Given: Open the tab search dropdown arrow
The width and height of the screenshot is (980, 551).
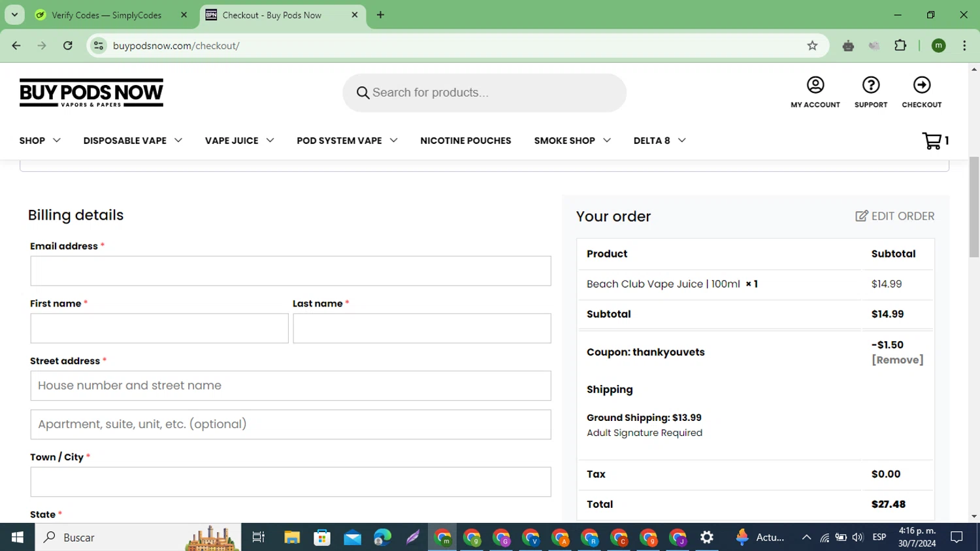Looking at the screenshot, I should 14,14.
